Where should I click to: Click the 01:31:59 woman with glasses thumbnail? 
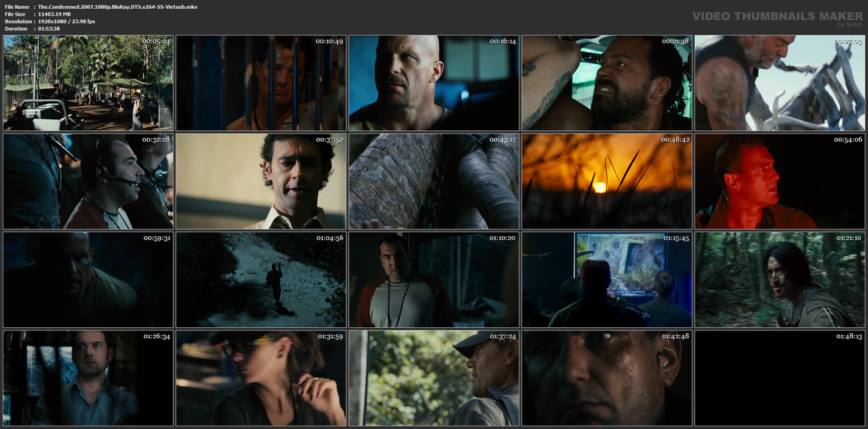point(261,378)
